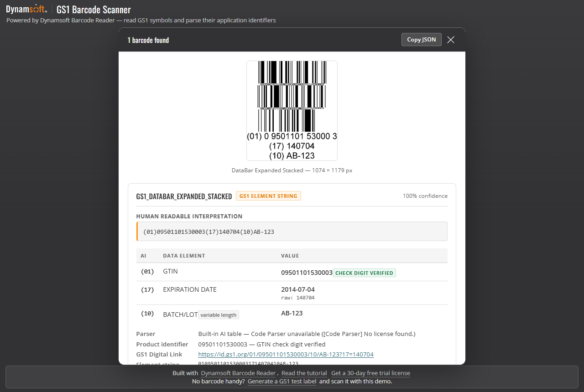
Task: Click the GS1 Barcode Scanner title
Action: click(94, 10)
